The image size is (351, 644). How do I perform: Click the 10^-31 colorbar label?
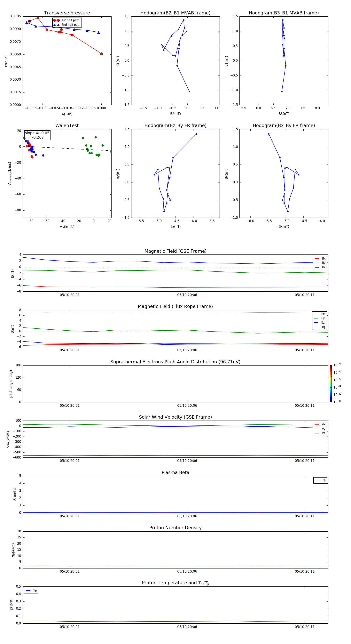click(x=337, y=402)
